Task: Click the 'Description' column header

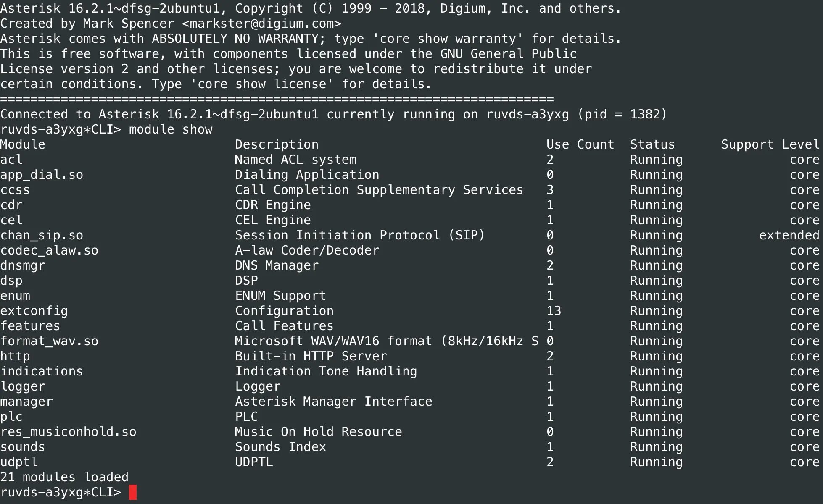Action: click(x=276, y=144)
